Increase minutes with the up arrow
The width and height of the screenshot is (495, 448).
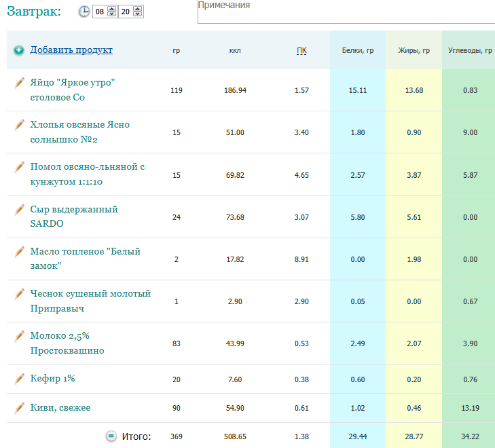point(137,9)
